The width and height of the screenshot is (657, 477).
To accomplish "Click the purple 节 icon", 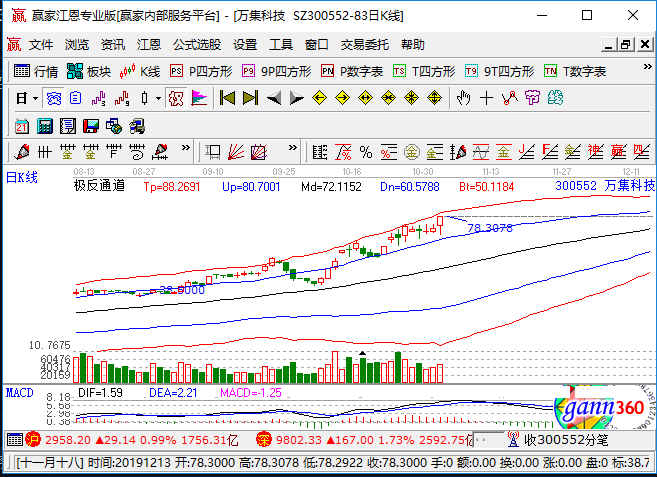I will click(533, 99).
